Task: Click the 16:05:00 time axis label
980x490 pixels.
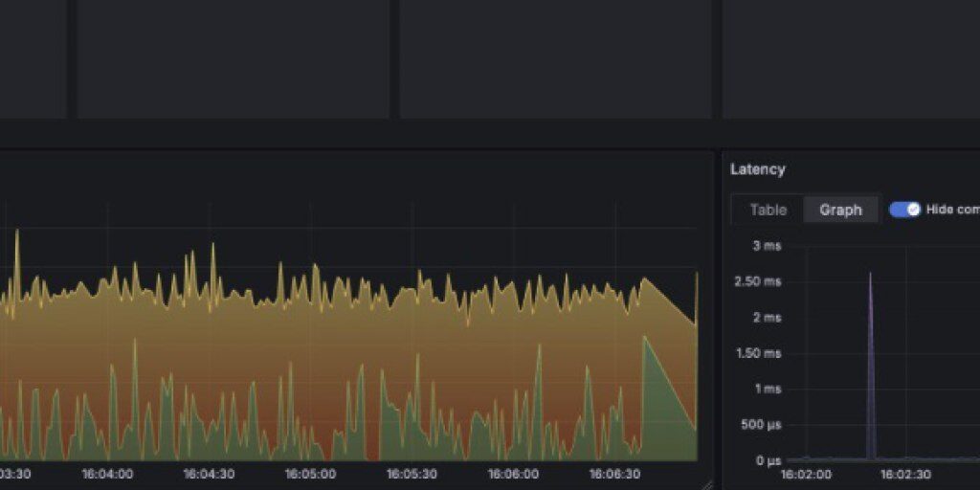Action: pos(310,474)
